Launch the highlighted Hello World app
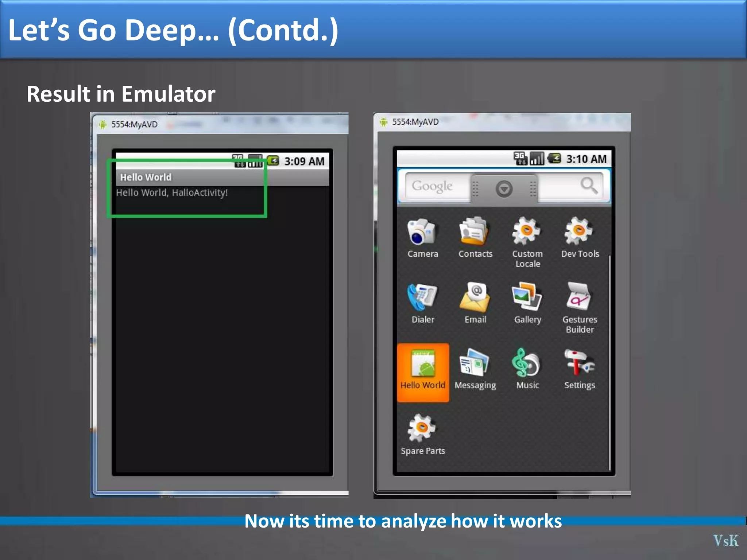747x560 pixels. [x=423, y=372]
